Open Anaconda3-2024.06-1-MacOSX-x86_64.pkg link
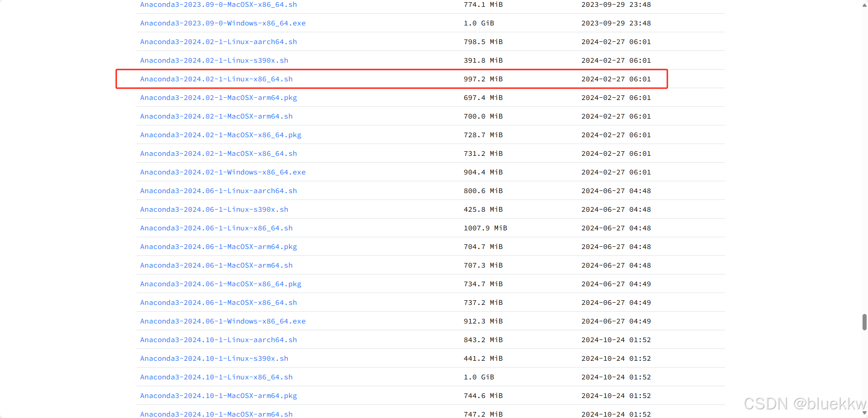 (x=221, y=284)
